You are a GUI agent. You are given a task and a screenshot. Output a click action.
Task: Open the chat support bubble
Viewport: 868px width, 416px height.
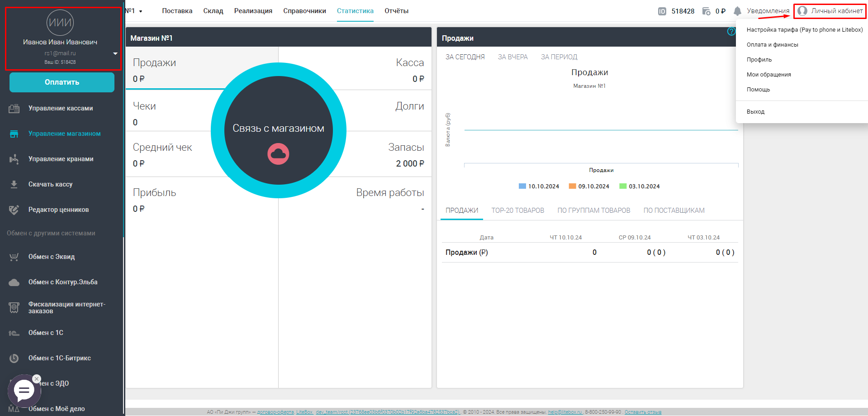tap(24, 391)
